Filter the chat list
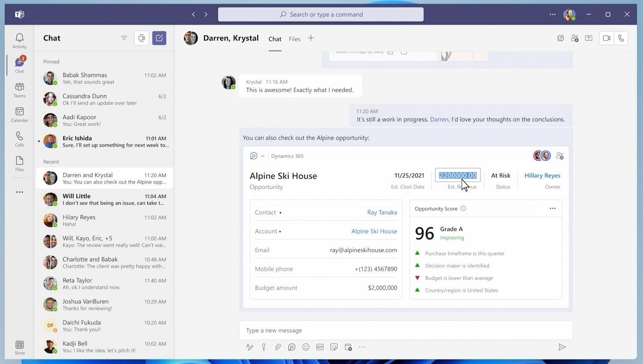The height and width of the screenshot is (364, 643). pos(124,38)
